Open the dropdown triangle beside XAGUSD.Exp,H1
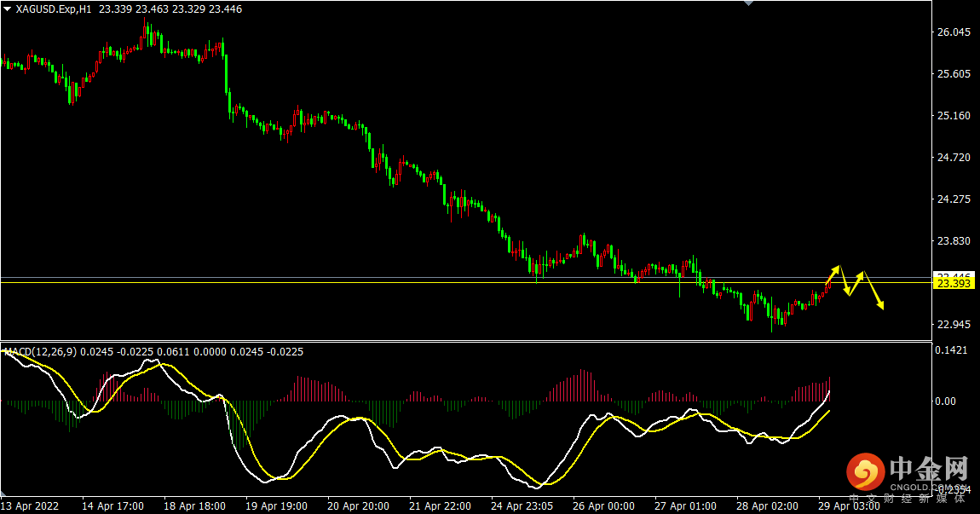Screen dimensions: 980x514 (x=7, y=9)
